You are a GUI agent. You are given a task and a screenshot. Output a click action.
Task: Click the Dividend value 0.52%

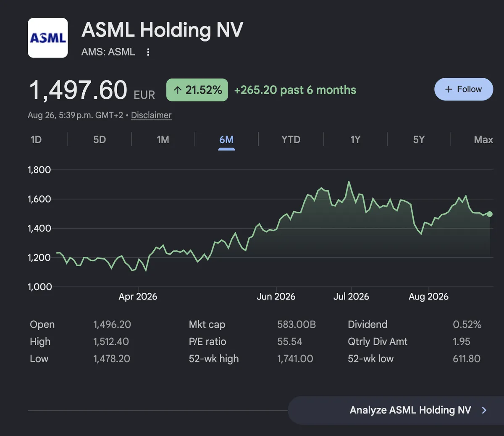pos(467,324)
